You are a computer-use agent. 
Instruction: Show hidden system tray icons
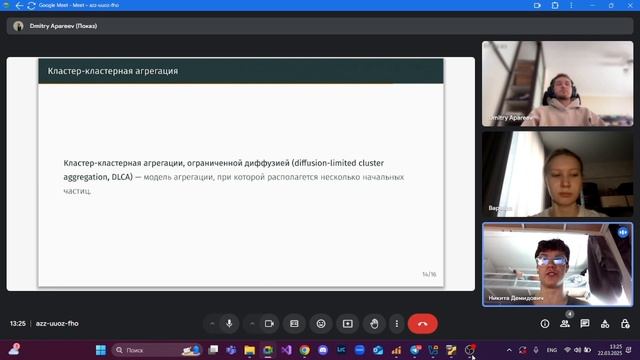pyautogui.click(x=509, y=350)
